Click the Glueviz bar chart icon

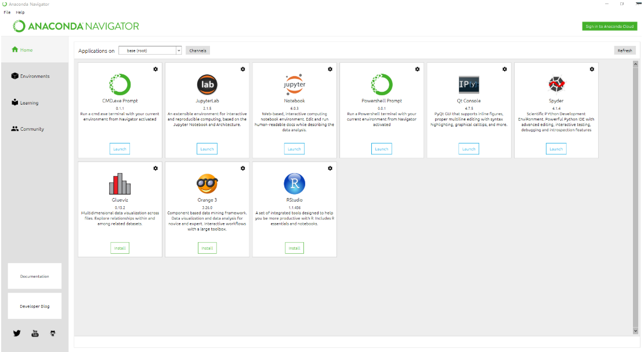pos(120,184)
